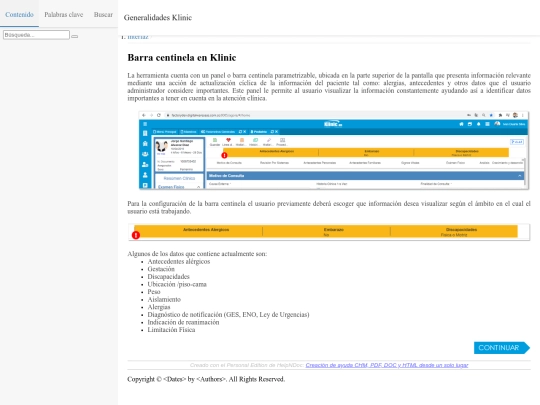
Task: Open the HelpNDoc 'Creación de ayuda CHM, PDF, DOC' link
Action: point(387,365)
